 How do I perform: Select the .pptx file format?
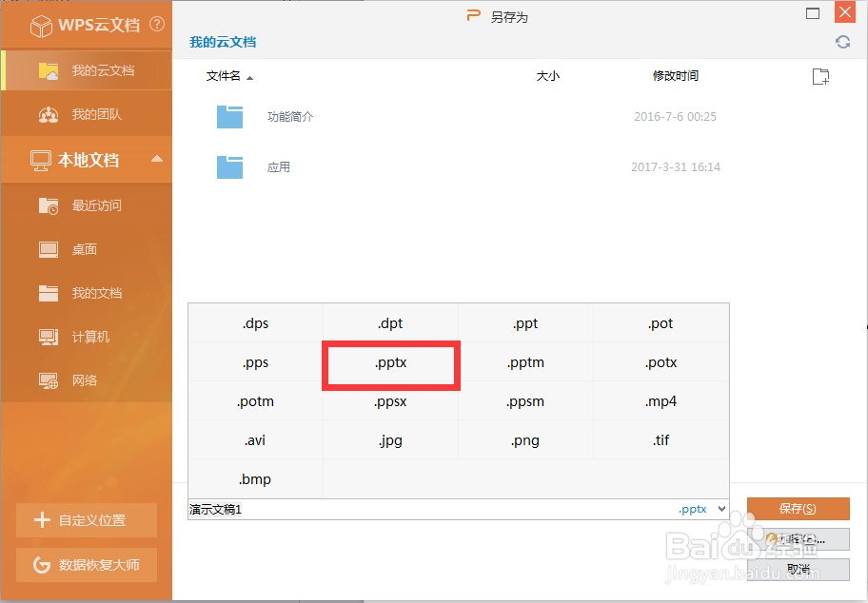coord(390,362)
